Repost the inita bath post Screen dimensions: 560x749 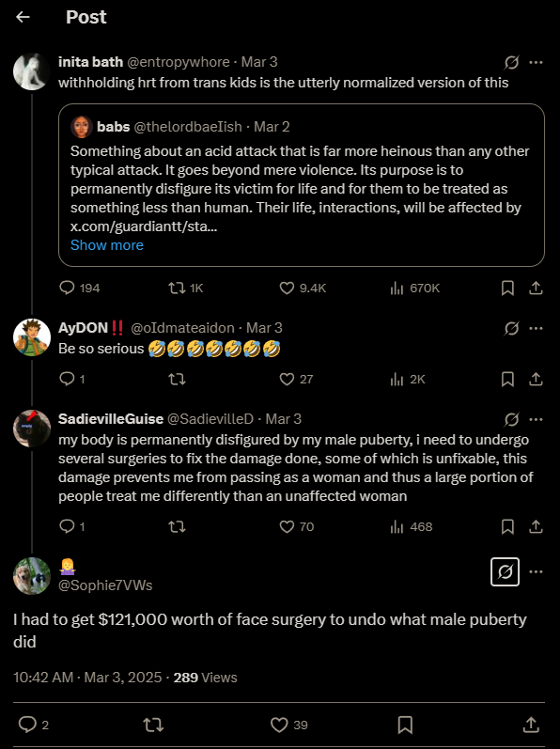(x=177, y=288)
